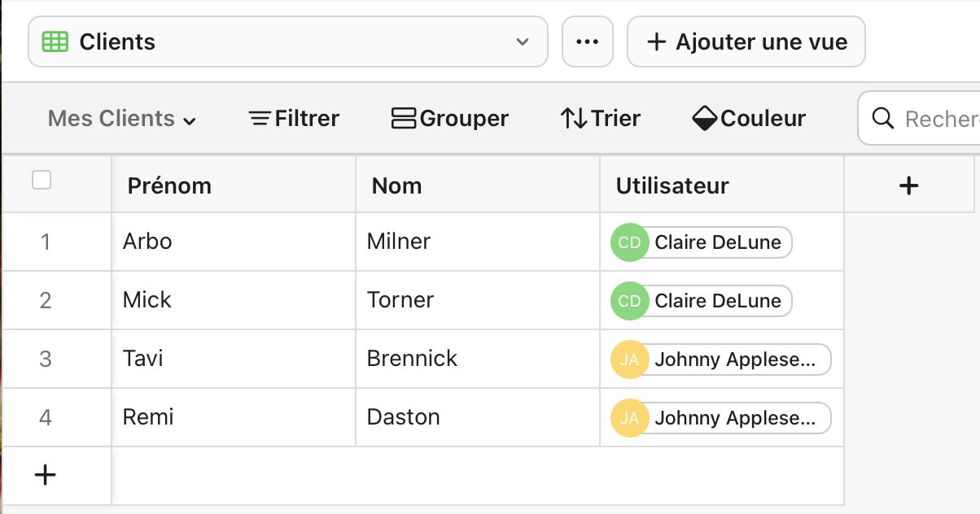Expand Claire DeLune user cell on row 1

[x=700, y=242]
